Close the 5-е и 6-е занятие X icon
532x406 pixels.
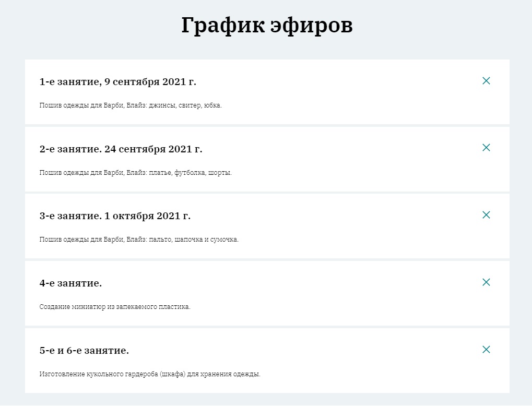tap(486, 349)
